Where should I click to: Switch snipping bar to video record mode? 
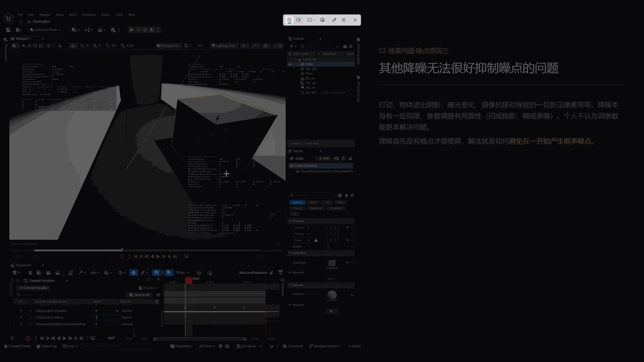point(299,20)
